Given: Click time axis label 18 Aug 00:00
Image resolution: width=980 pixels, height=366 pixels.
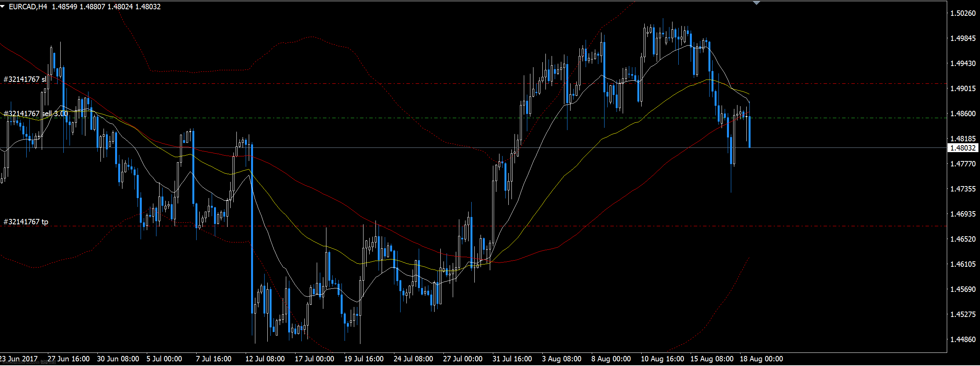Looking at the screenshot, I should 761,359.
